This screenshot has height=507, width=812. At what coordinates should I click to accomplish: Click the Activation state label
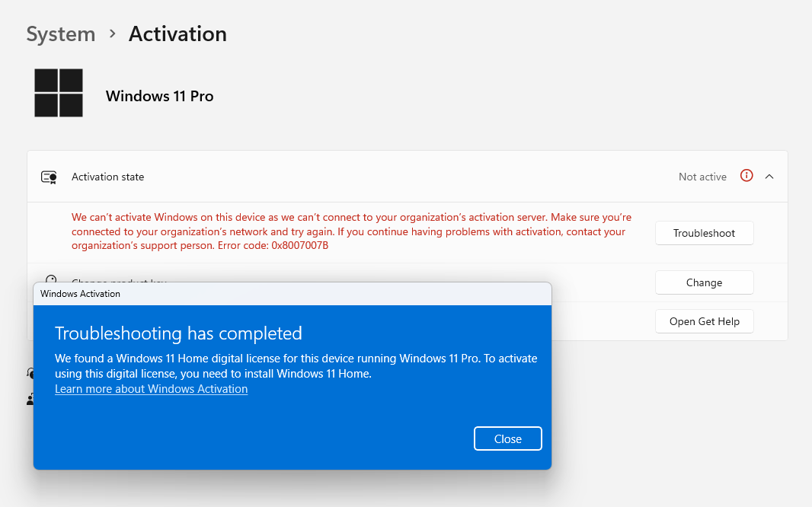pyautogui.click(x=107, y=177)
